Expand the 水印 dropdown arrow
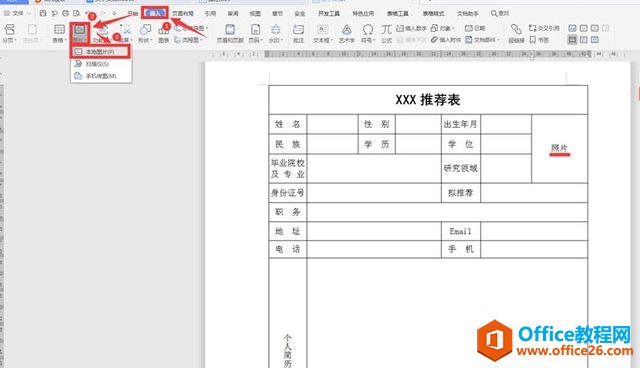The width and height of the screenshot is (640, 368). click(x=282, y=40)
